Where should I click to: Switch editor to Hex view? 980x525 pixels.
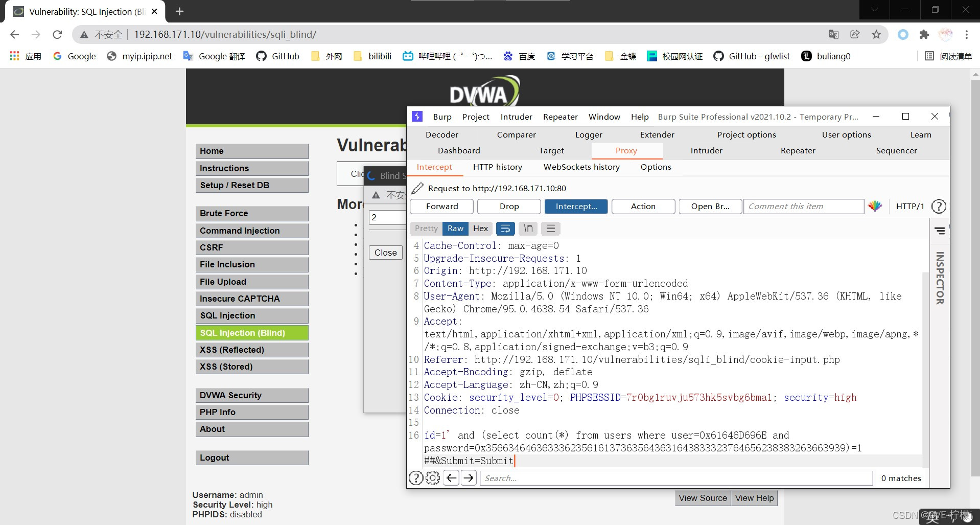480,229
